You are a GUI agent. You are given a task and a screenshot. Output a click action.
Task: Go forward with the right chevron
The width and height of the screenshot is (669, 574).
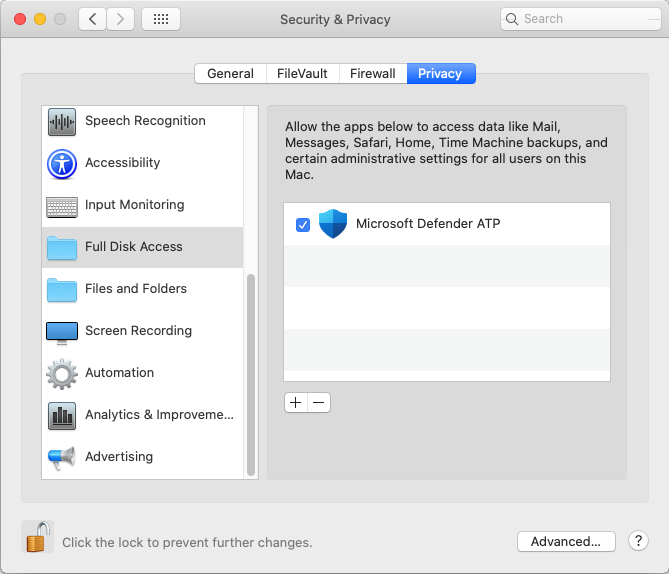pos(120,19)
